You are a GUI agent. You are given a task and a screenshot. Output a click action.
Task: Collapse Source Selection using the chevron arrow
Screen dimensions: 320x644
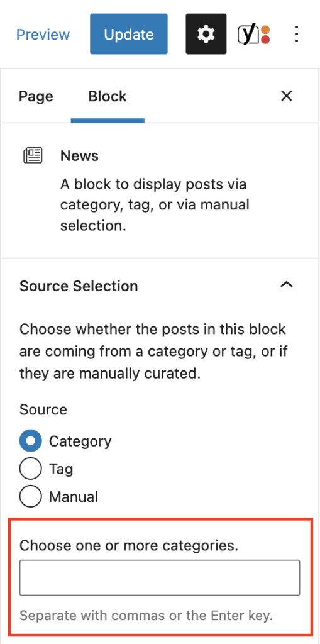286,285
